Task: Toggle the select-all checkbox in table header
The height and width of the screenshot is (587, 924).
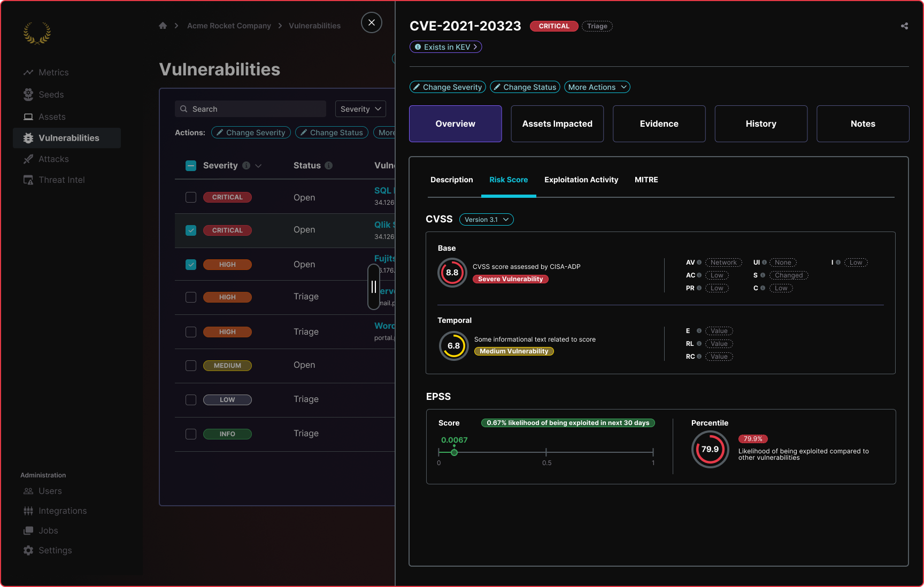Action: click(191, 166)
